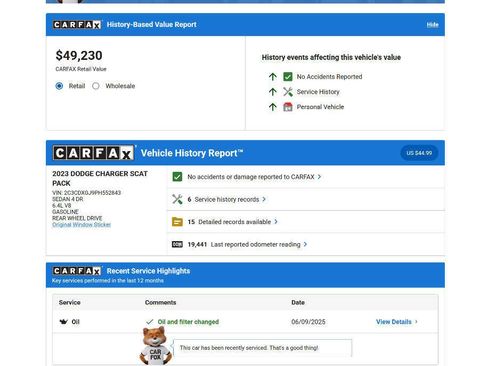The image size is (488, 366).
Task: Open 19,441 Last reported odometer reading
Action: click(244, 244)
